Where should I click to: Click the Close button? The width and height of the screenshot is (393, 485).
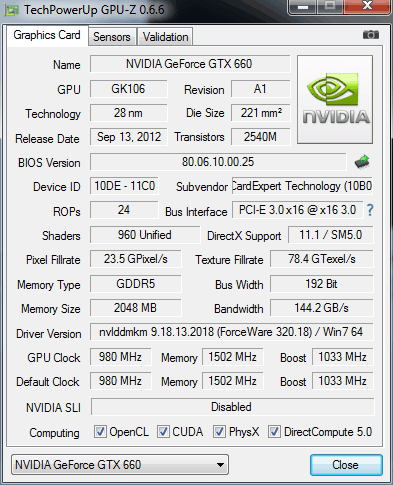tap(346, 465)
